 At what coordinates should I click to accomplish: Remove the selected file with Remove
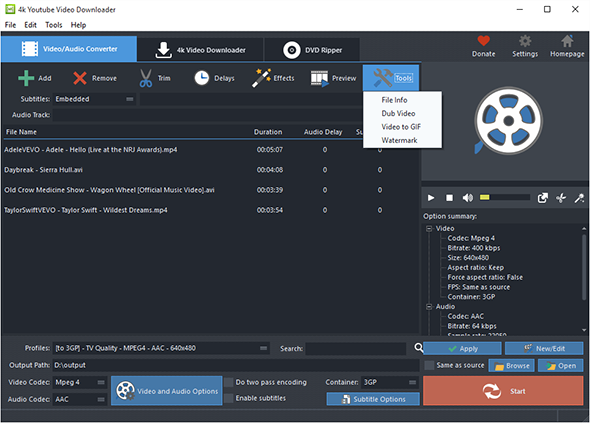pos(95,78)
